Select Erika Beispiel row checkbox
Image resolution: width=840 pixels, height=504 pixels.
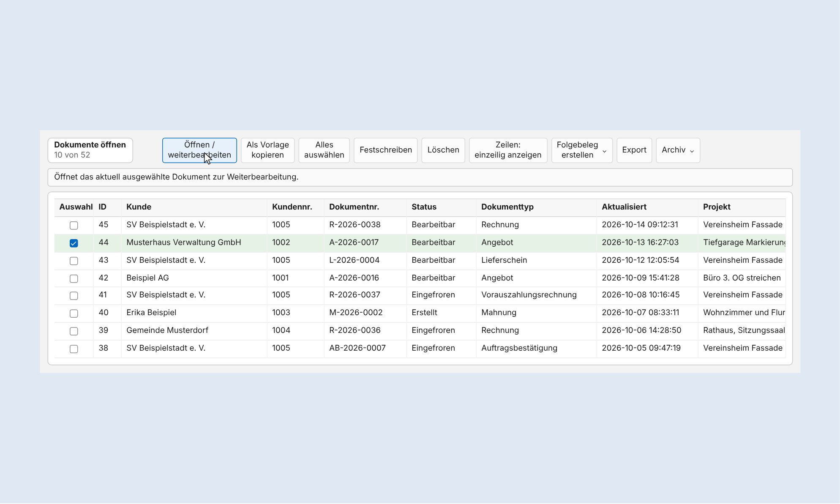(74, 313)
